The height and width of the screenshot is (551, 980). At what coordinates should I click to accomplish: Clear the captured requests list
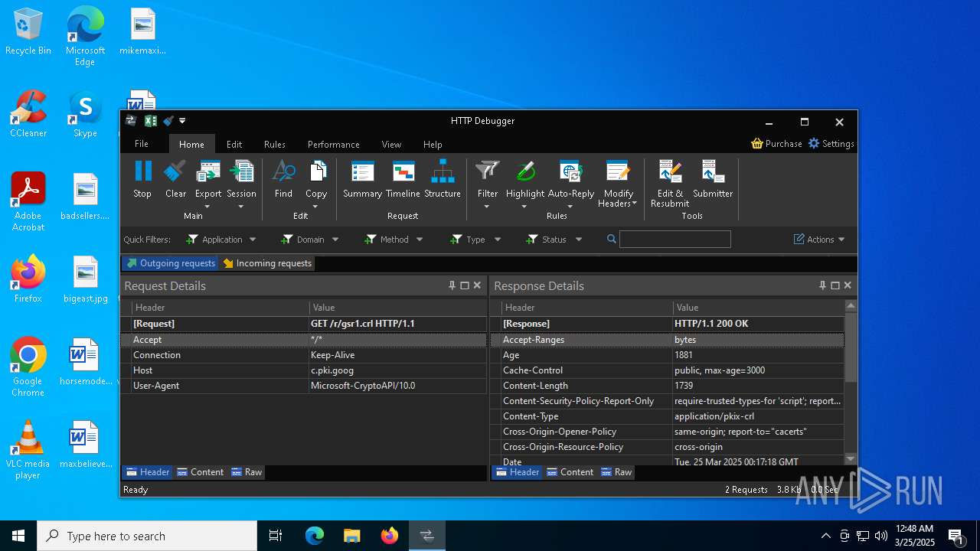pyautogui.click(x=175, y=180)
